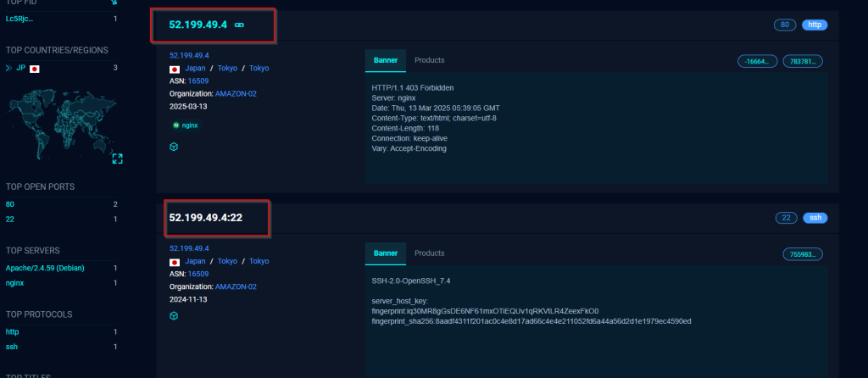
Task: Open Products tab in first result
Action: [429, 60]
